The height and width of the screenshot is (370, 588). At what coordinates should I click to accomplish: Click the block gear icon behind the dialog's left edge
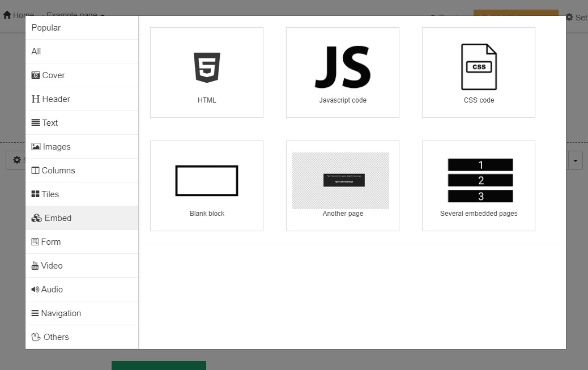click(x=17, y=160)
